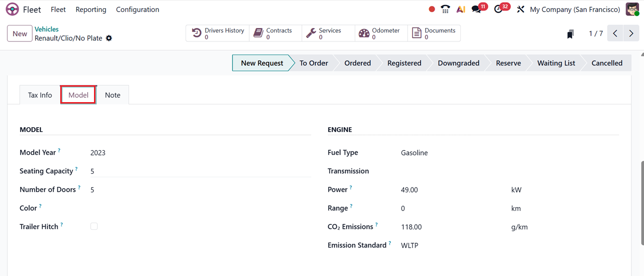This screenshot has height=276, width=644.
Task: Go to the previous vehicle record
Action: (x=615, y=34)
